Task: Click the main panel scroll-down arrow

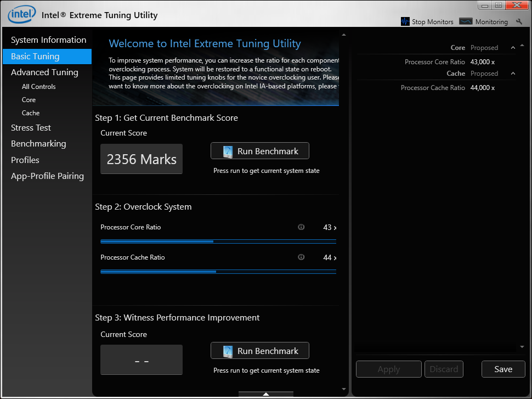Action: [x=344, y=389]
